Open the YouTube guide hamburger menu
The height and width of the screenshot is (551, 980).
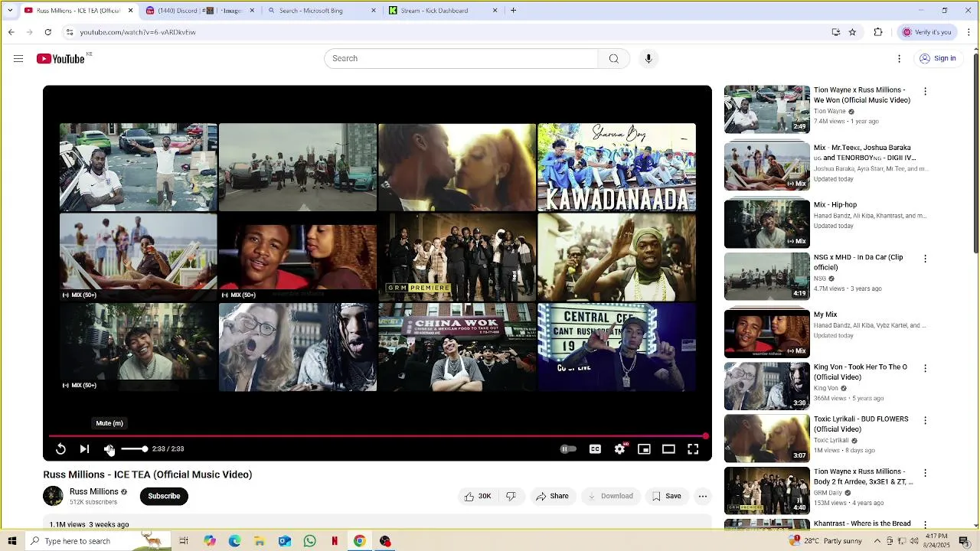click(18, 58)
